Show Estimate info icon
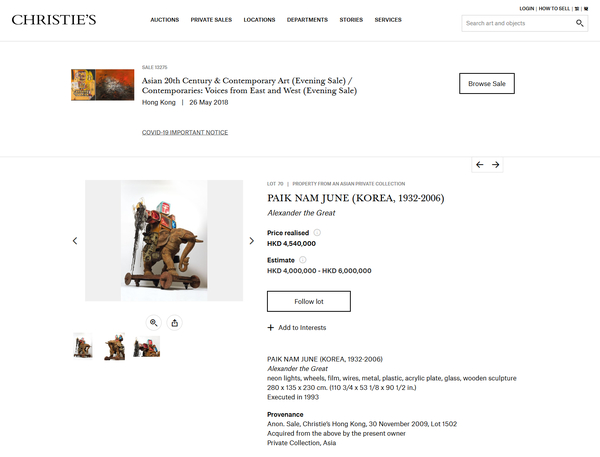 coord(303,260)
